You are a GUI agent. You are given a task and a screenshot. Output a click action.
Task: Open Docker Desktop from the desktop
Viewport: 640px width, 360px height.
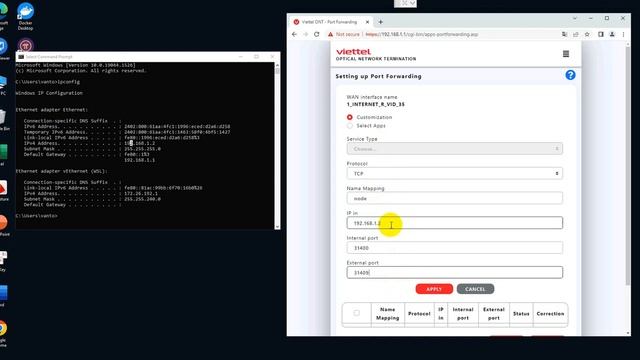[25, 16]
